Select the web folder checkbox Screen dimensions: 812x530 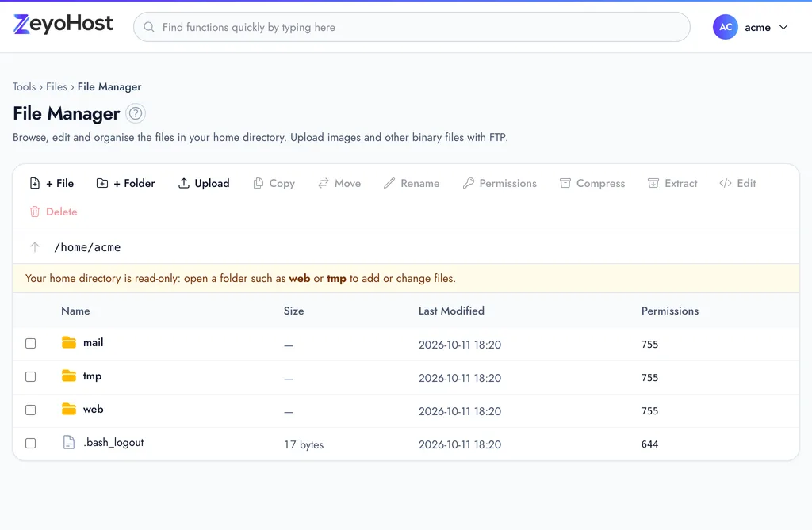(x=31, y=410)
